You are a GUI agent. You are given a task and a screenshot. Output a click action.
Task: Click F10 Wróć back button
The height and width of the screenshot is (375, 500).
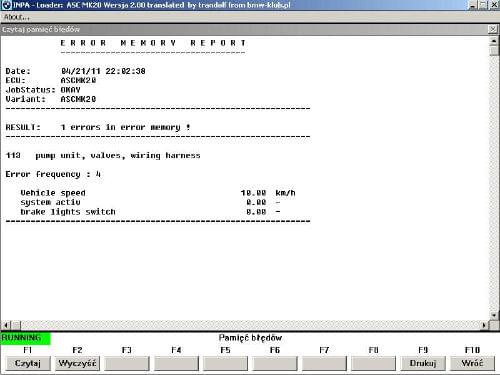472,363
